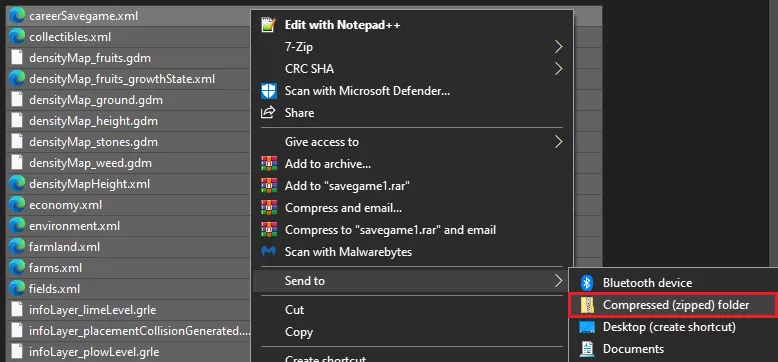Click the Microsoft Defender shield icon

(268, 91)
